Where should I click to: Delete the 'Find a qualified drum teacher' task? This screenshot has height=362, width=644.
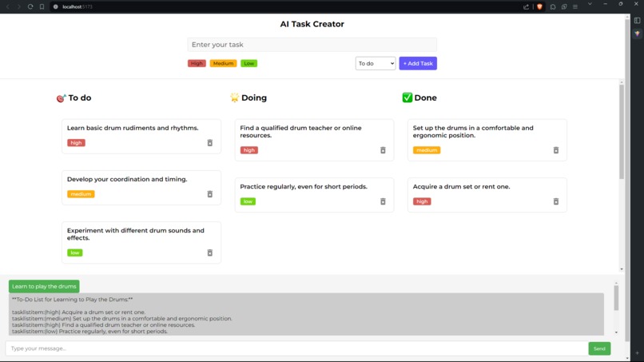coord(383,150)
